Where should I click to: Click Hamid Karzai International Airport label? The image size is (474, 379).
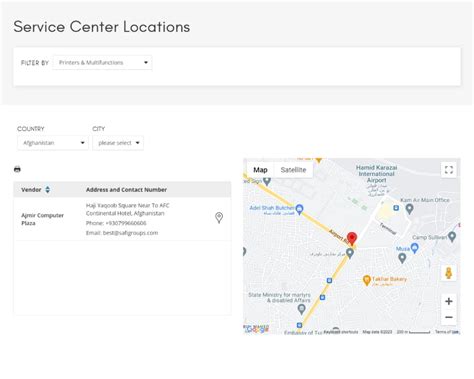(376, 174)
